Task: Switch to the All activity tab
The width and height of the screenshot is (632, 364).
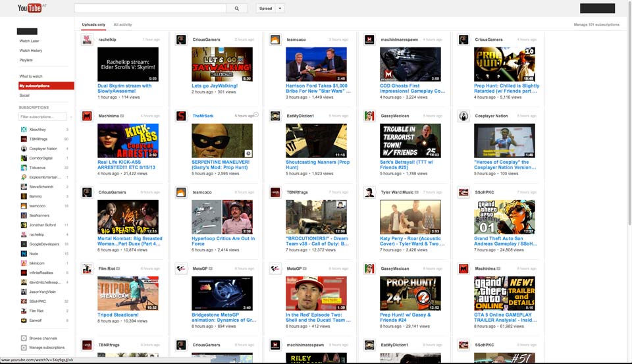Action: coord(122,24)
